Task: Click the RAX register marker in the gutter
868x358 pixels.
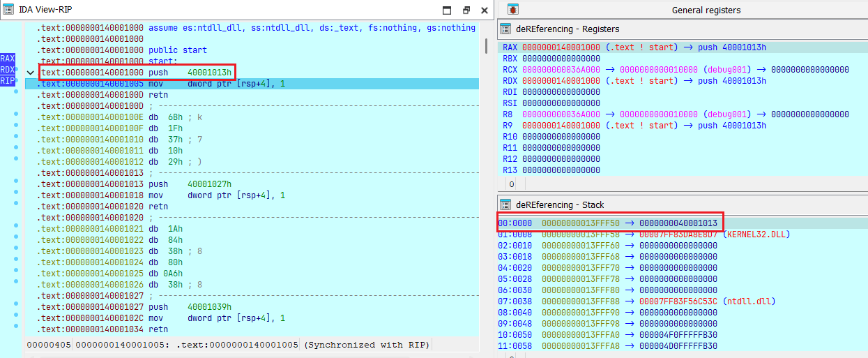Action: pos(8,59)
